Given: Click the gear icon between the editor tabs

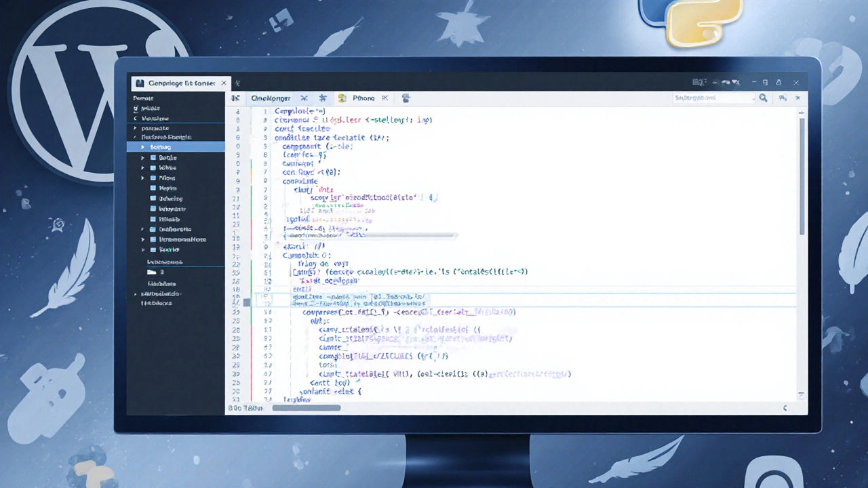Looking at the screenshot, I should point(323,98).
